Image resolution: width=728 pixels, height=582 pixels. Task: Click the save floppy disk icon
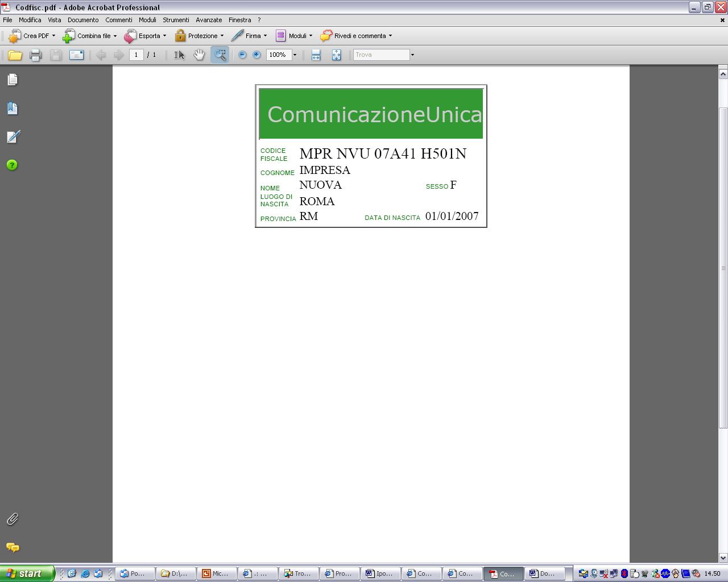56,55
